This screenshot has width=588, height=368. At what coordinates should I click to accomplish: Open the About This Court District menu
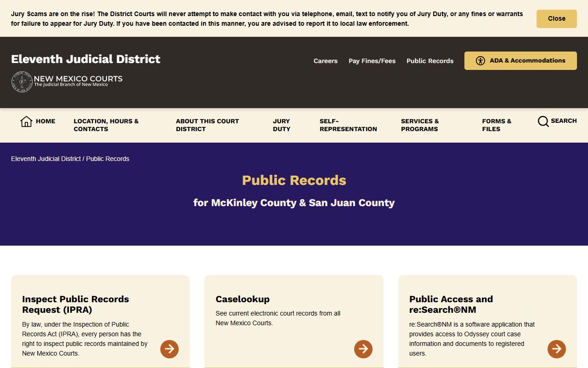(x=207, y=125)
